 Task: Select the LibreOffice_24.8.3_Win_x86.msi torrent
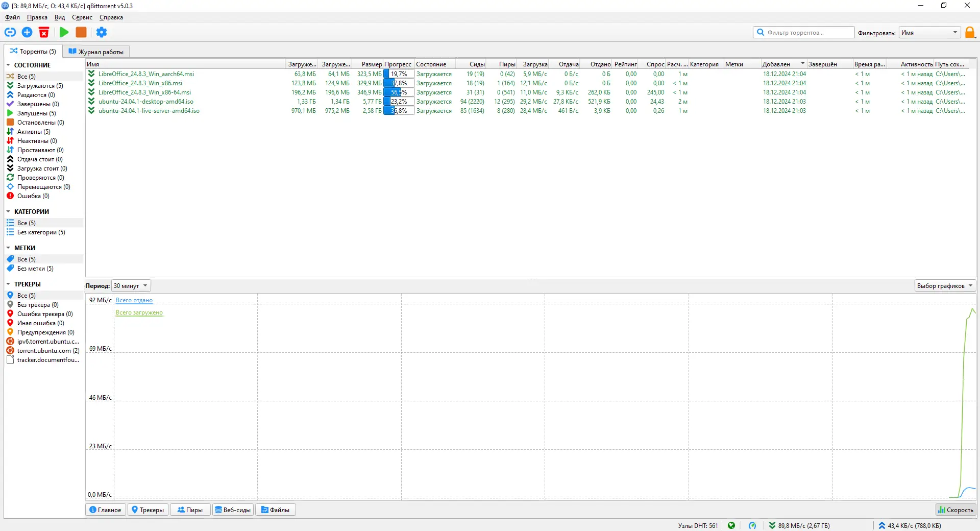click(140, 83)
